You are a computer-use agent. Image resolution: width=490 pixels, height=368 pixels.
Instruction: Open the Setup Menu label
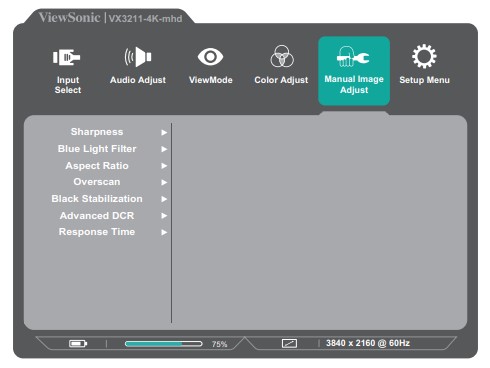tap(424, 80)
